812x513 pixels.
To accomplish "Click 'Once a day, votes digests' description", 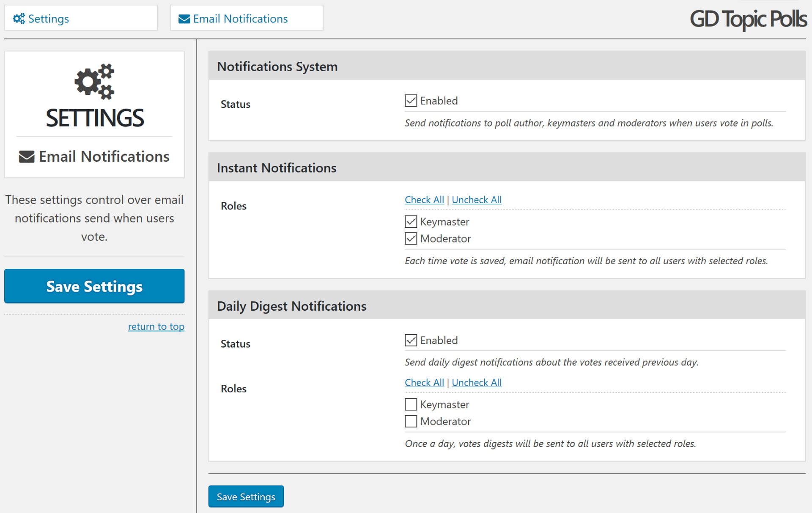I will (550, 444).
